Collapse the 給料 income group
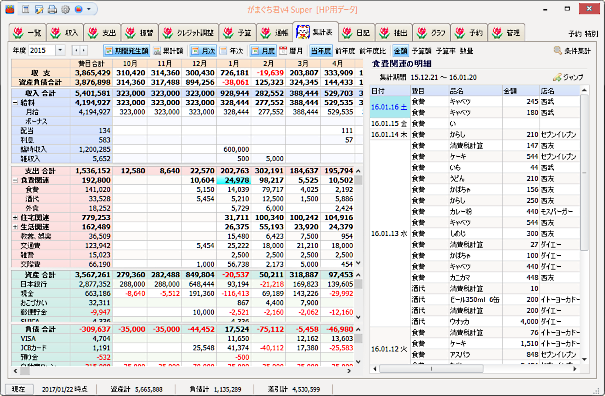Viewport: 605px width, 396px height. point(15,103)
